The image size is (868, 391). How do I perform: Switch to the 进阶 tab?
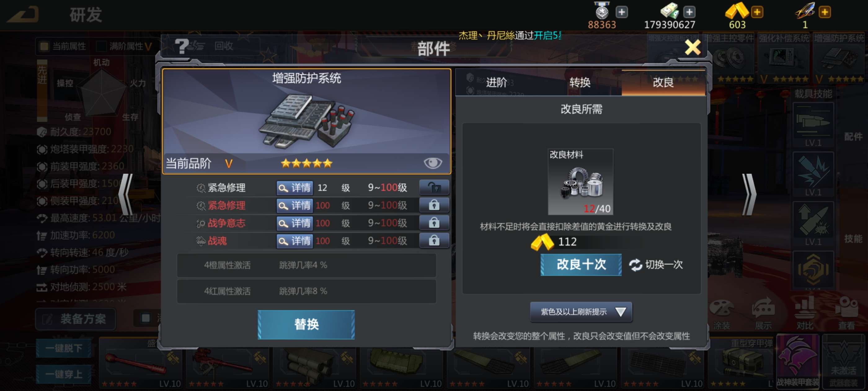click(496, 82)
